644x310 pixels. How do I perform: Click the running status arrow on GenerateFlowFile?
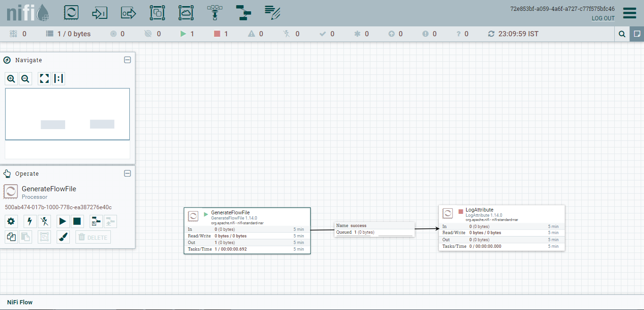click(206, 214)
